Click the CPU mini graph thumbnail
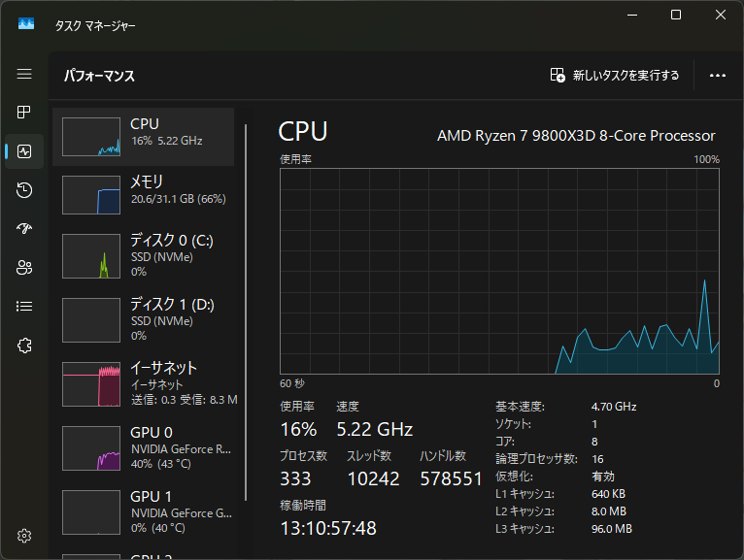The image size is (744, 560). pos(91,137)
